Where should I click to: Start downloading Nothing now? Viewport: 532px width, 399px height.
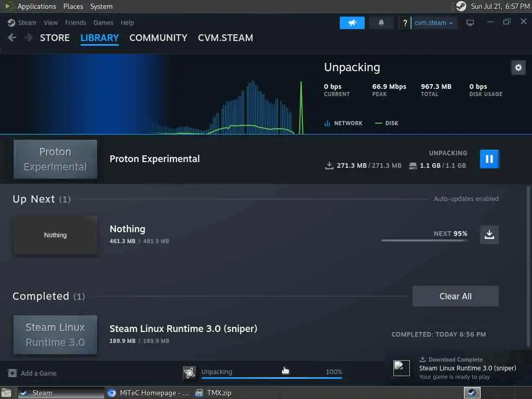489,234
